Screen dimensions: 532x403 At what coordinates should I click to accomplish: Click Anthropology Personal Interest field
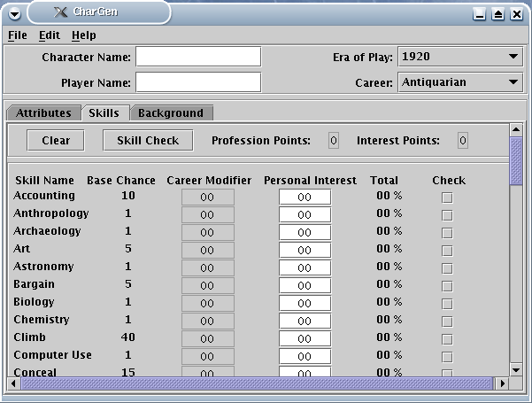point(305,215)
